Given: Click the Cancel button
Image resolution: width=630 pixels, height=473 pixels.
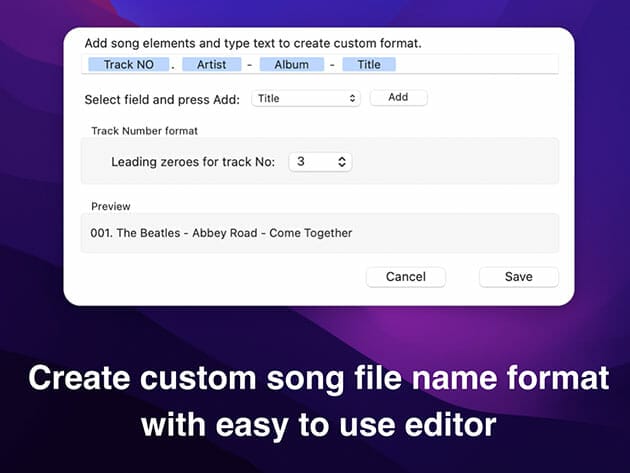Looking at the screenshot, I should pos(405,277).
